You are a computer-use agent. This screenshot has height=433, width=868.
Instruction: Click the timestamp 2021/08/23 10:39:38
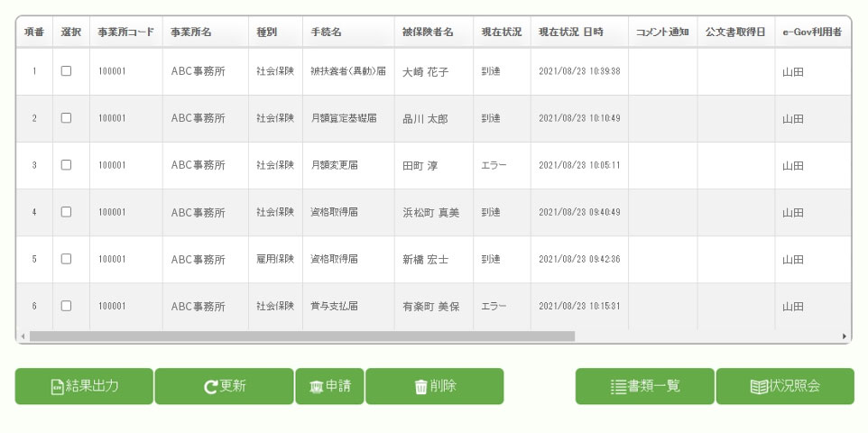(x=579, y=71)
